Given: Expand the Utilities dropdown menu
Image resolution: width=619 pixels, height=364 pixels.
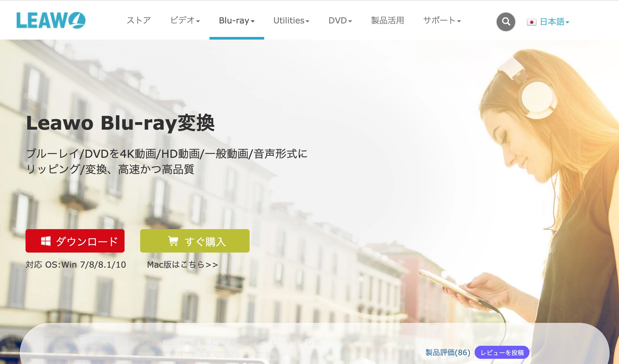Looking at the screenshot, I should coord(291,20).
